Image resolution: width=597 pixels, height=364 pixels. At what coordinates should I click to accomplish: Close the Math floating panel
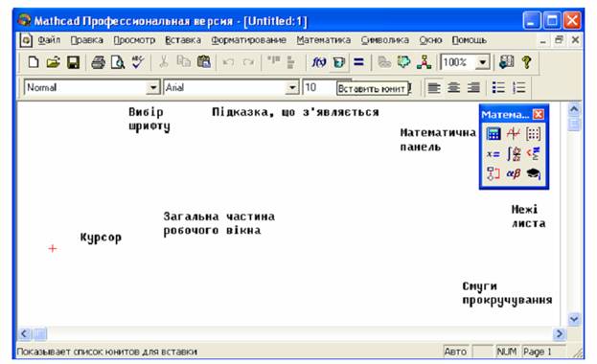point(539,114)
